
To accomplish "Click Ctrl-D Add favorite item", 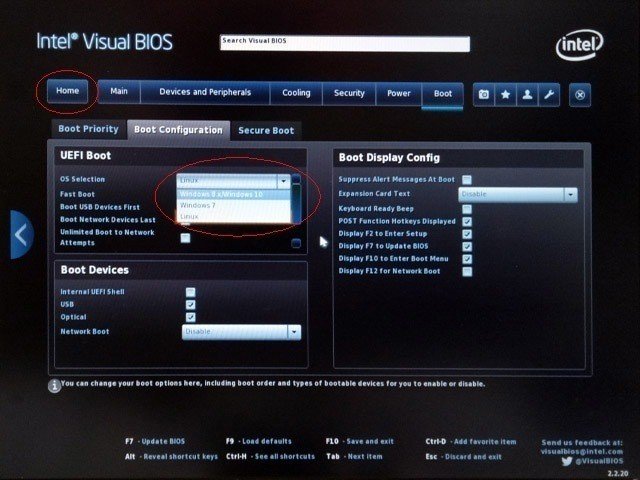I will click(x=471, y=442).
